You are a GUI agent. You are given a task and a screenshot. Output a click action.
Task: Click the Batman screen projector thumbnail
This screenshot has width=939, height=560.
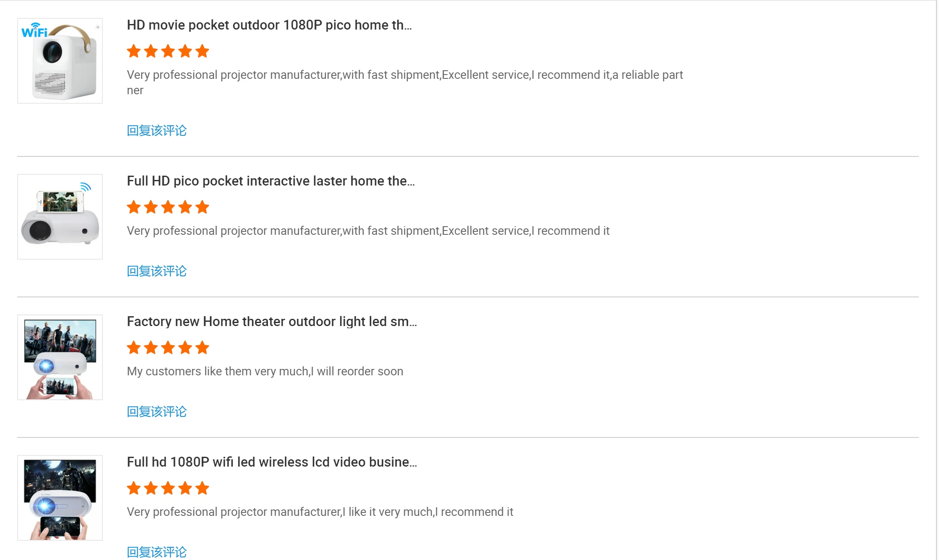click(x=60, y=497)
